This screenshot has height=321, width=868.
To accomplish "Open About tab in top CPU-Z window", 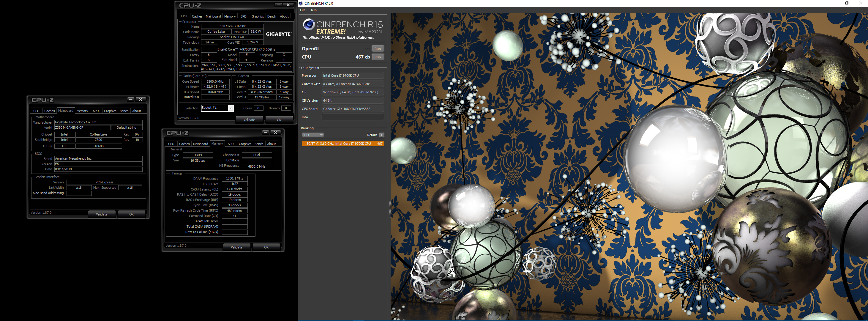I will pyautogui.click(x=284, y=16).
